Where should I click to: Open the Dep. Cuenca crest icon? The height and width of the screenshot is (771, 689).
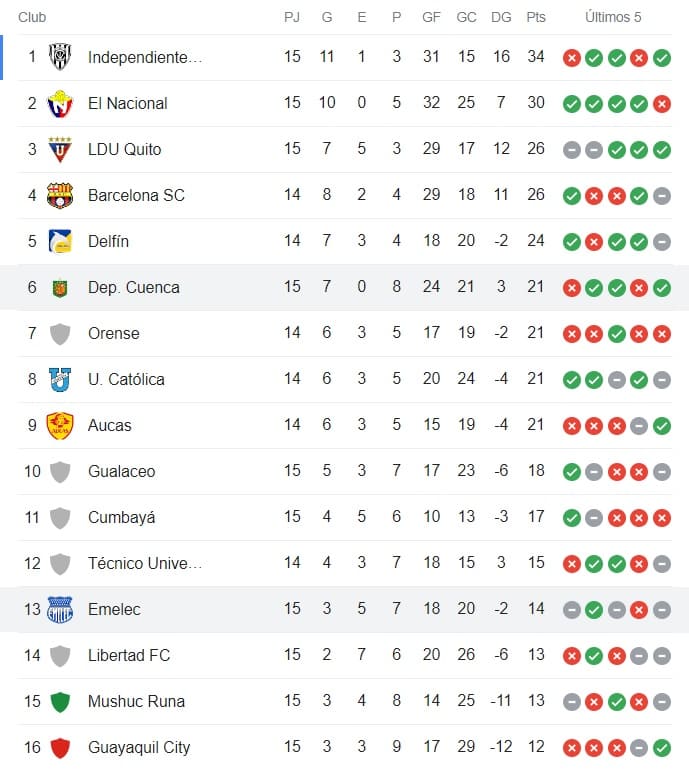60,287
